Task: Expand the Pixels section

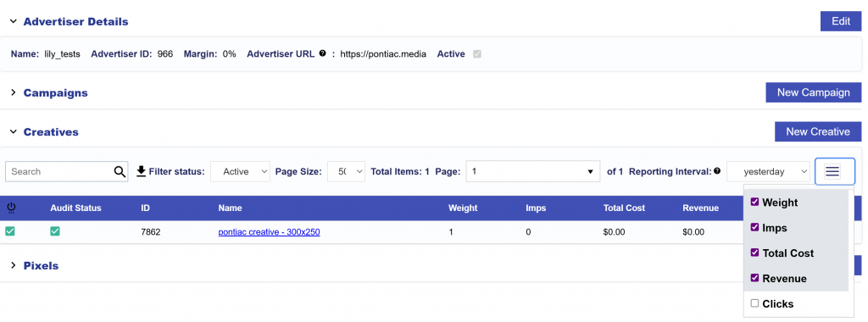Action: (x=14, y=265)
